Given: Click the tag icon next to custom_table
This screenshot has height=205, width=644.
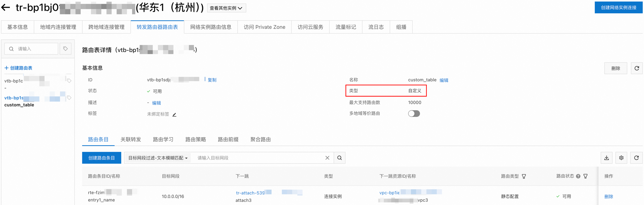Looking at the screenshot, I should coord(69,98).
